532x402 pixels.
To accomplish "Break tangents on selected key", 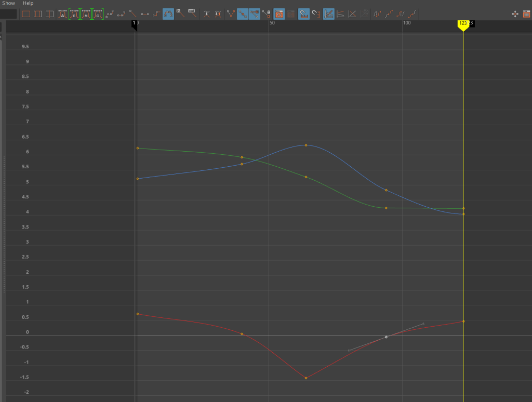I will pos(231,14).
